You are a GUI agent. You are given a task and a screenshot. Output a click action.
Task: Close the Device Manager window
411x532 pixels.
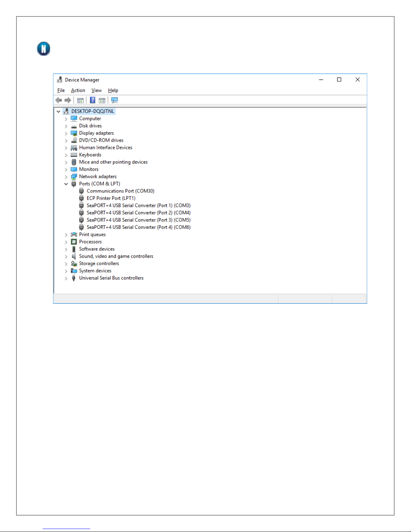click(x=358, y=80)
